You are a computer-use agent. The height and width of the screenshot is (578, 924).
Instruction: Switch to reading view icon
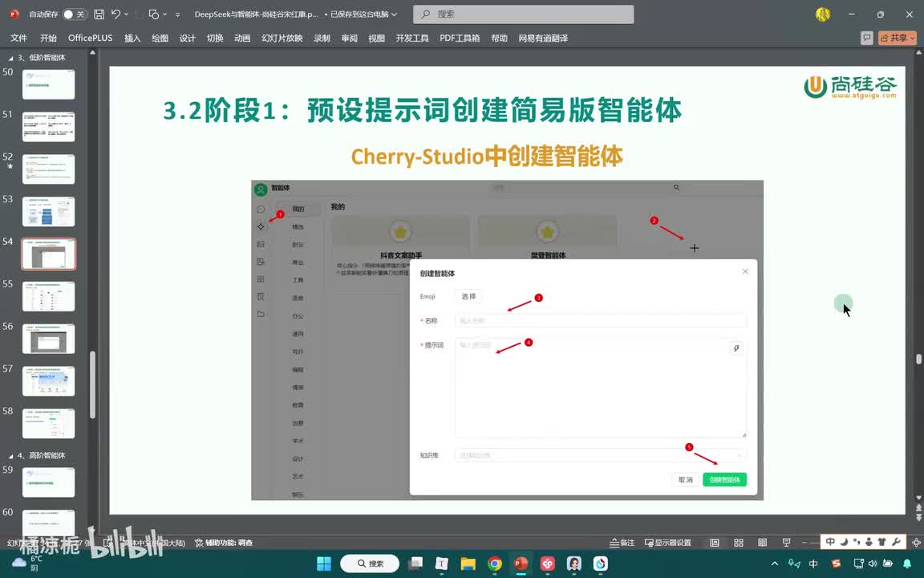tap(762, 543)
